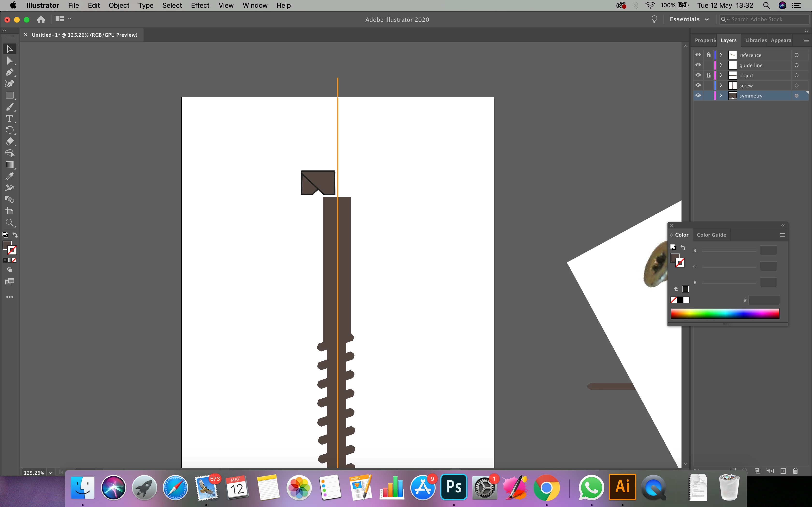Toggle visibility of screw layer

click(698, 85)
